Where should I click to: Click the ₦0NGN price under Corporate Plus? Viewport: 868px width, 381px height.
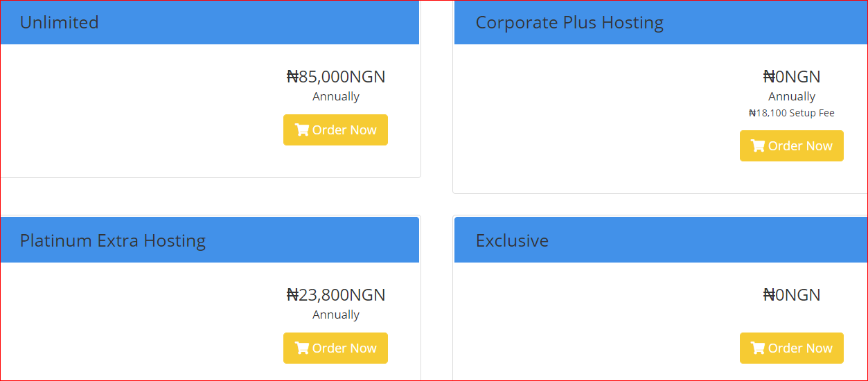[x=792, y=76]
